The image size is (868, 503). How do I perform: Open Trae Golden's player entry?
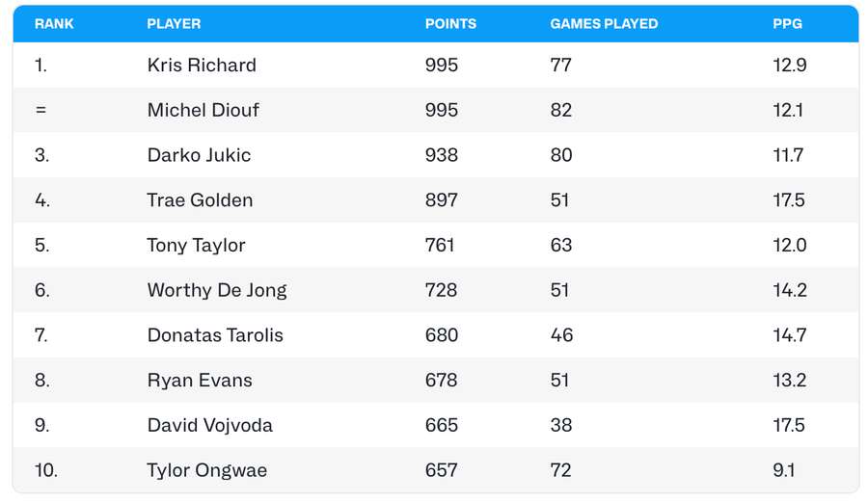tap(200, 200)
